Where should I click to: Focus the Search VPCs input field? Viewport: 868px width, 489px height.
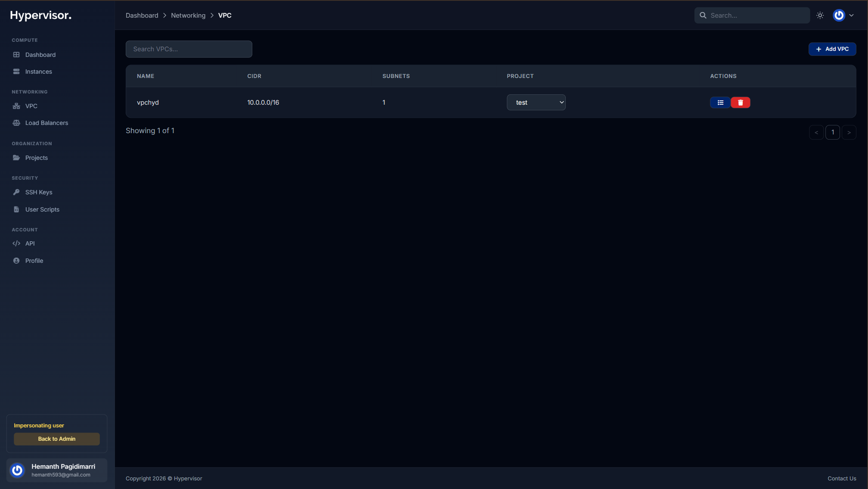[189, 49]
